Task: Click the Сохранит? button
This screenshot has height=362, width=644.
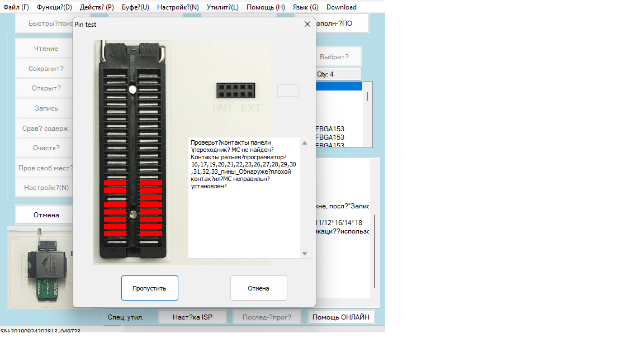Action: [46, 69]
